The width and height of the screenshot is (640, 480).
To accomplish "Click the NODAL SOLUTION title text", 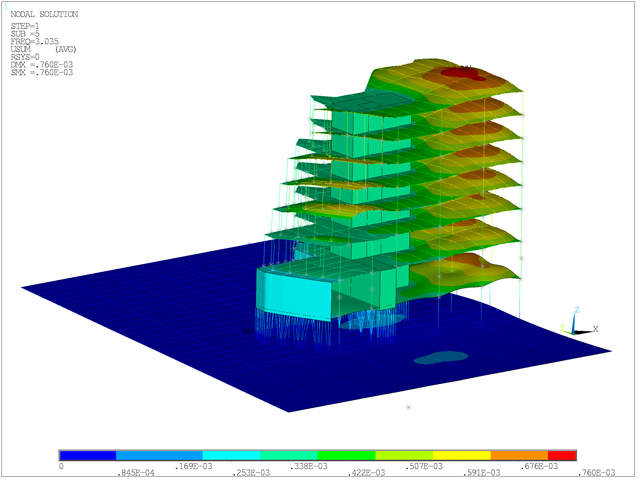I will [x=43, y=15].
